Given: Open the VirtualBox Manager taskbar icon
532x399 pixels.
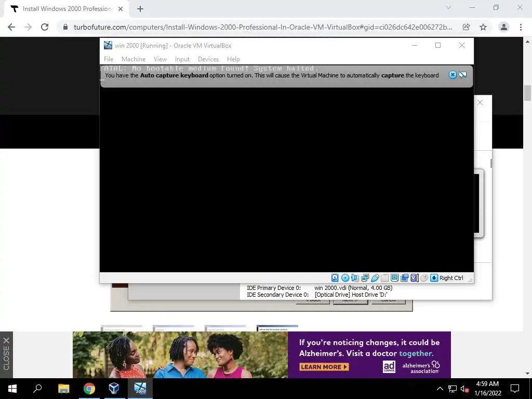Looking at the screenshot, I should [x=114, y=389].
